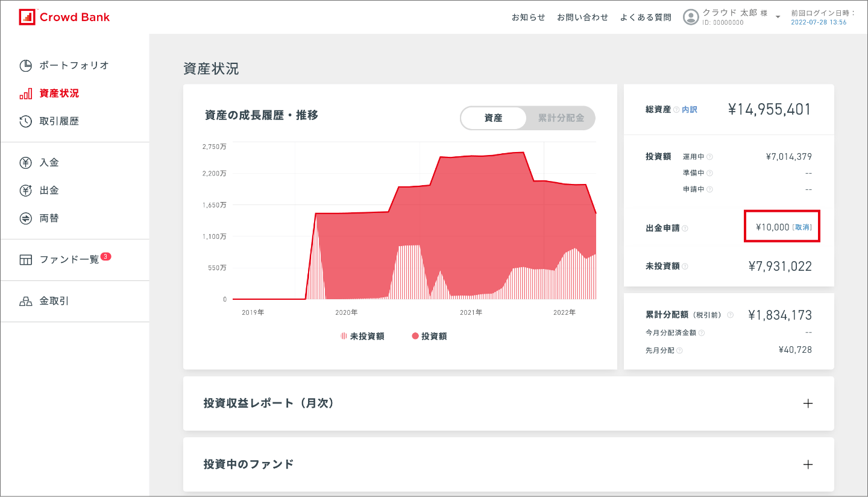Screen dimensions: 868x497
Task: Open the 内訳 breakdown link
Action: [x=689, y=110]
